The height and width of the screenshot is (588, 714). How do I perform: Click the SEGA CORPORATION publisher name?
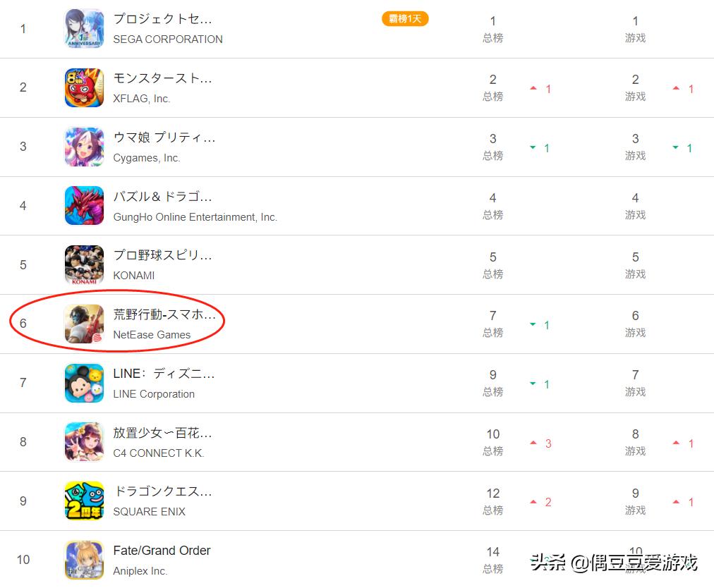[x=168, y=39]
